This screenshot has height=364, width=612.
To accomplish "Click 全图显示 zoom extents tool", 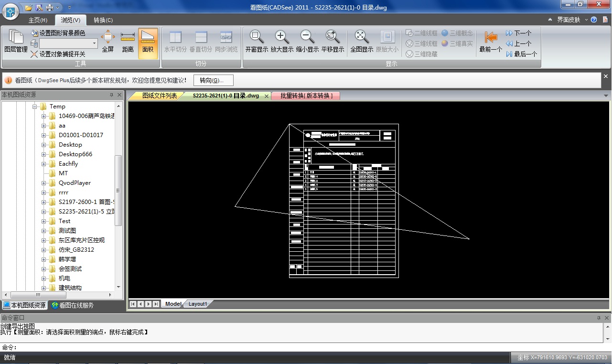I will [x=362, y=42].
